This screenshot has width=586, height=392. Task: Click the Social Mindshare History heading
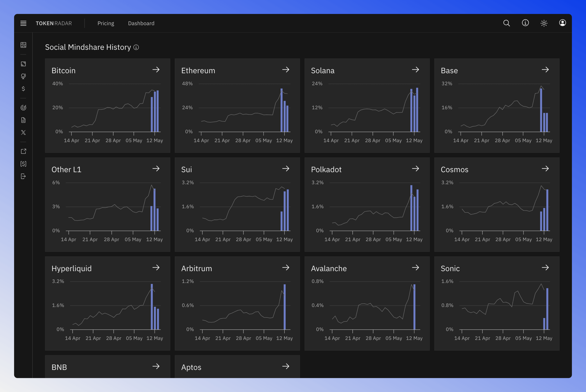click(88, 47)
